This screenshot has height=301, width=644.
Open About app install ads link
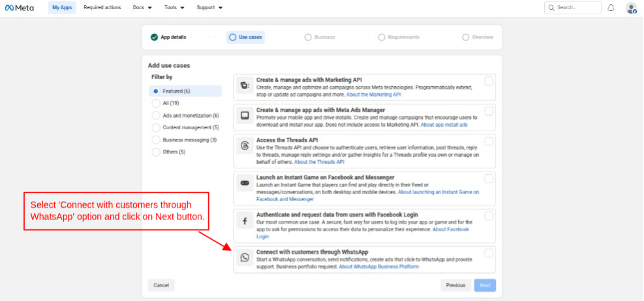(x=444, y=125)
